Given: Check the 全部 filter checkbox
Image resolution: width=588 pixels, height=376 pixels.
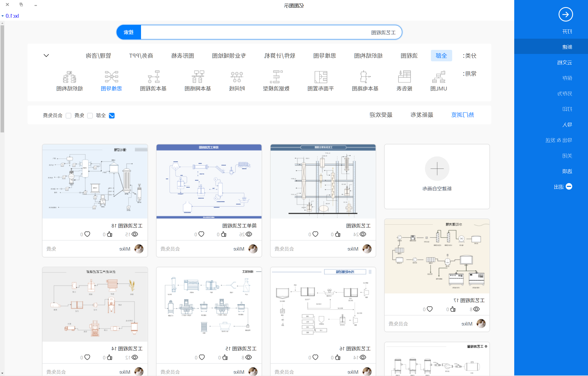Looking at the screenshot, I should [112, 116].
